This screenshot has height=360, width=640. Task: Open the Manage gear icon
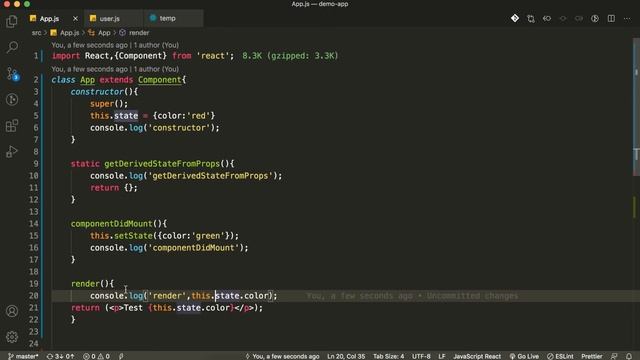pos(12,337)
